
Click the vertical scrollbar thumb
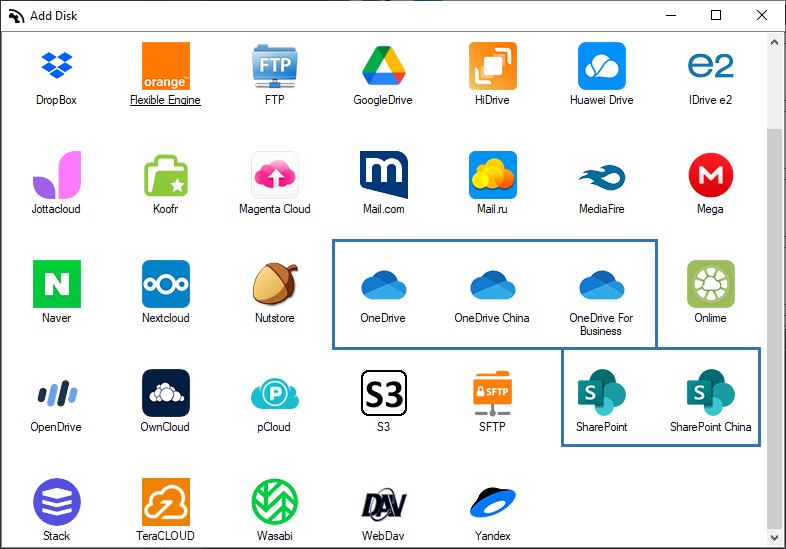pos(774,328)
